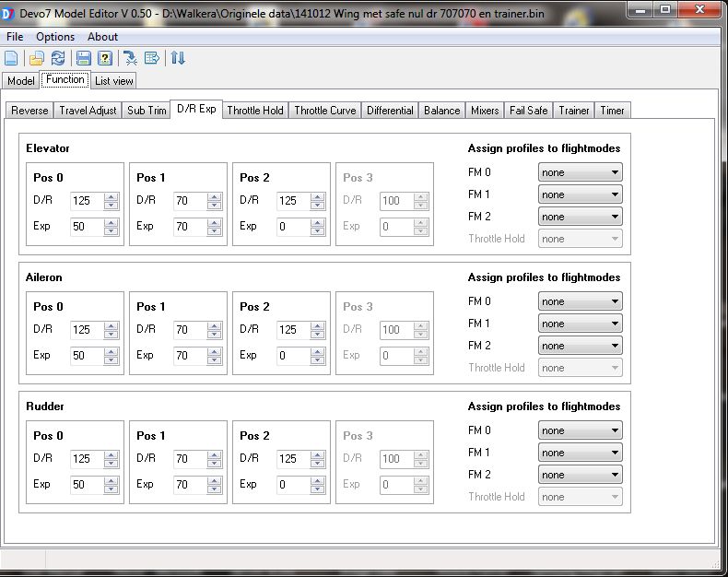The width and height of the screenshot is (728, 577).
Task: Click the curved arrow pointing to cross icon
Action: pos(131,58)
